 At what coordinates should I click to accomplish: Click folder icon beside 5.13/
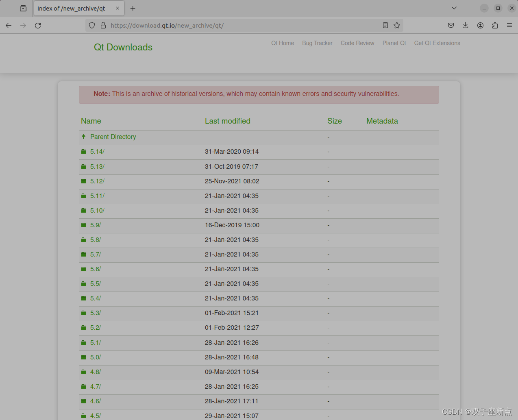(x=83, y=166)
